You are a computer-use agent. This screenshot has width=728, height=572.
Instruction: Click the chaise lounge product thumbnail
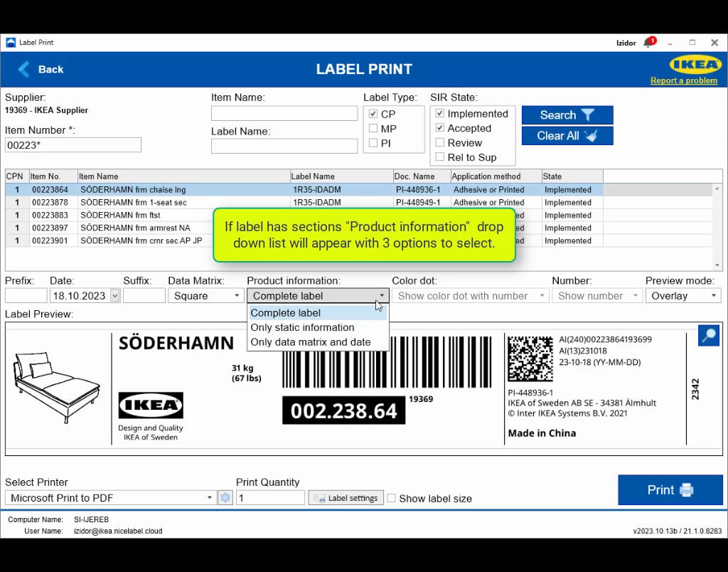[56, 387]
